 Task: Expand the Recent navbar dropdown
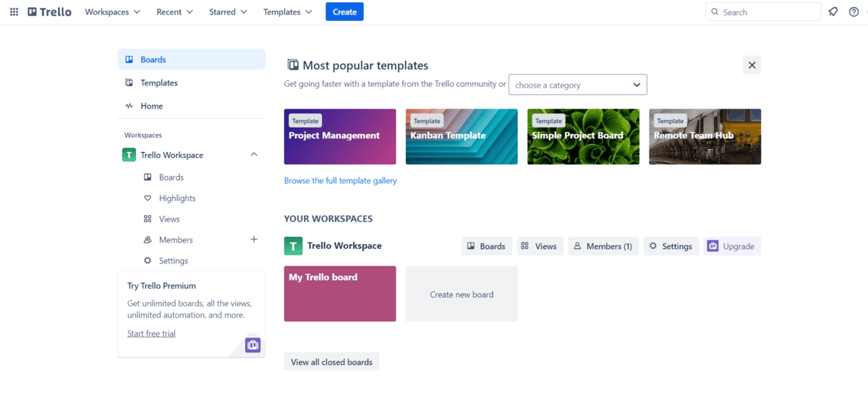(174, 12)
